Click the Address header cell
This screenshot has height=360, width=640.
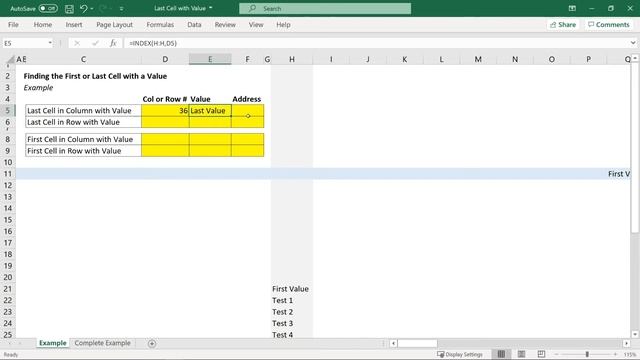click(247, 99)
